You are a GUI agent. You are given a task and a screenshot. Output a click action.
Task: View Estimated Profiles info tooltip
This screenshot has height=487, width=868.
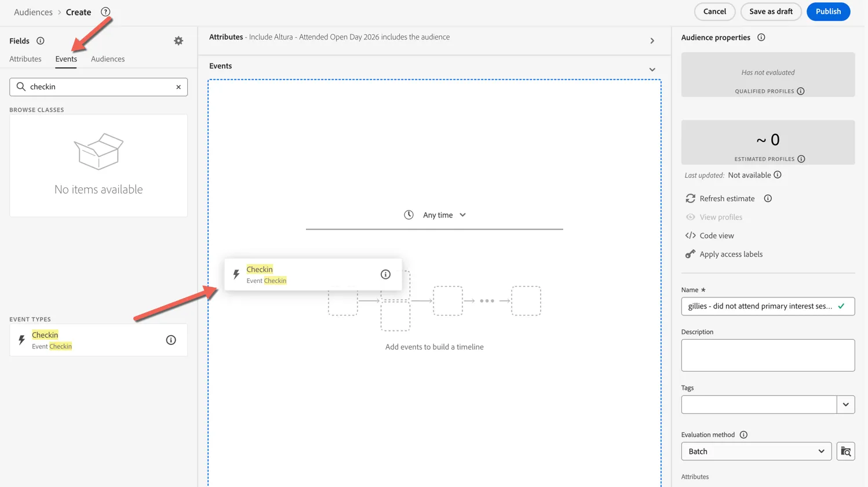pyautogui.click(x=801, y=159)
